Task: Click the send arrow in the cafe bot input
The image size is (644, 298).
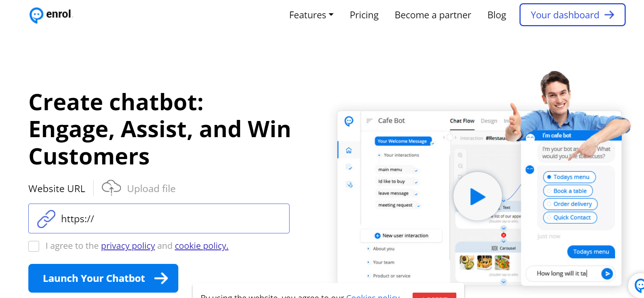Action: [607, 274]
